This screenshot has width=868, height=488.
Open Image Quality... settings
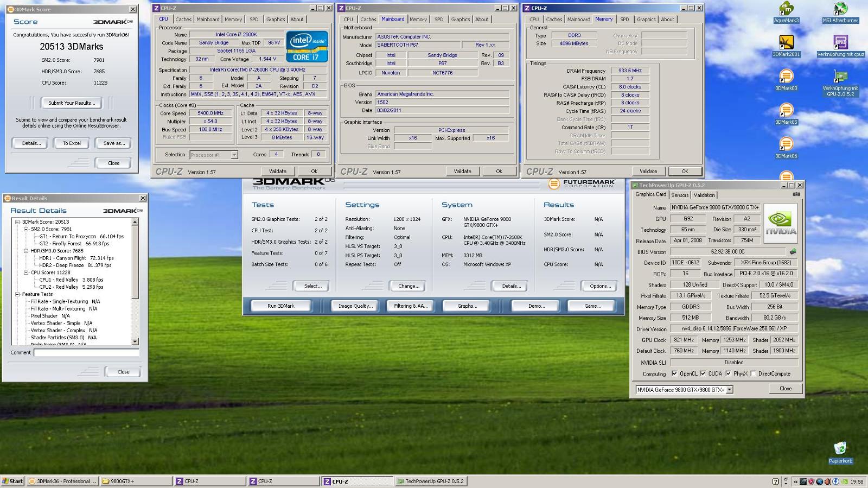coord(356,306)
